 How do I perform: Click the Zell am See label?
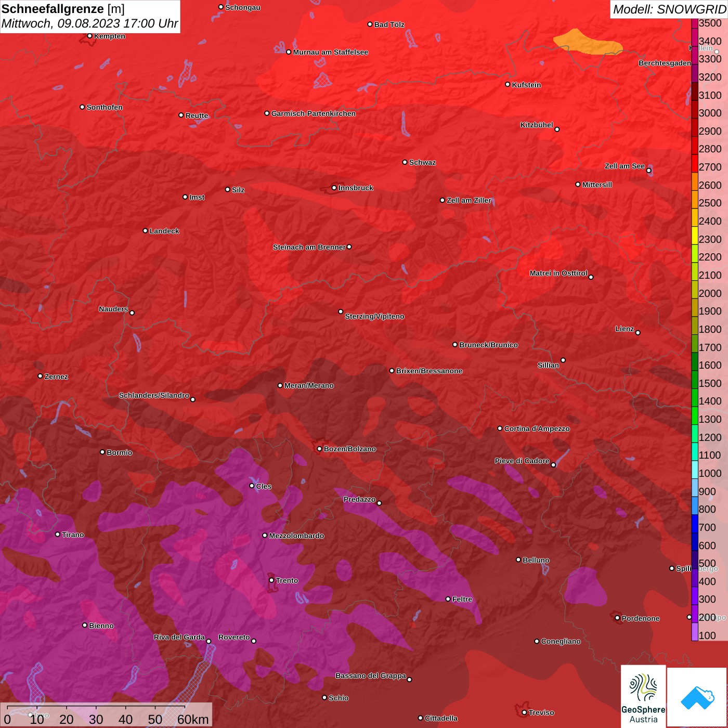(x=625, y=166)
